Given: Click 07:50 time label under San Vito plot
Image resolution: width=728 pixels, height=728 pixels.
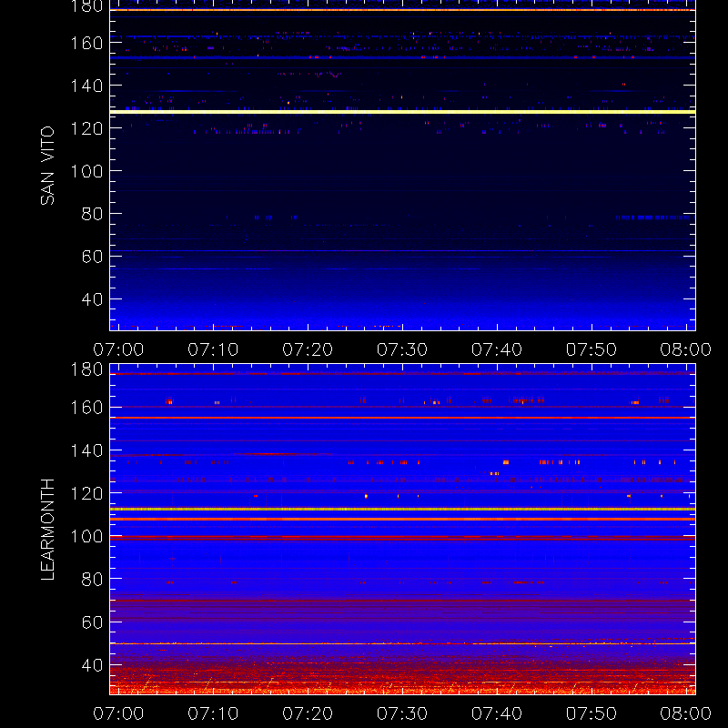Looking at the screenshot, I should 591,349.
